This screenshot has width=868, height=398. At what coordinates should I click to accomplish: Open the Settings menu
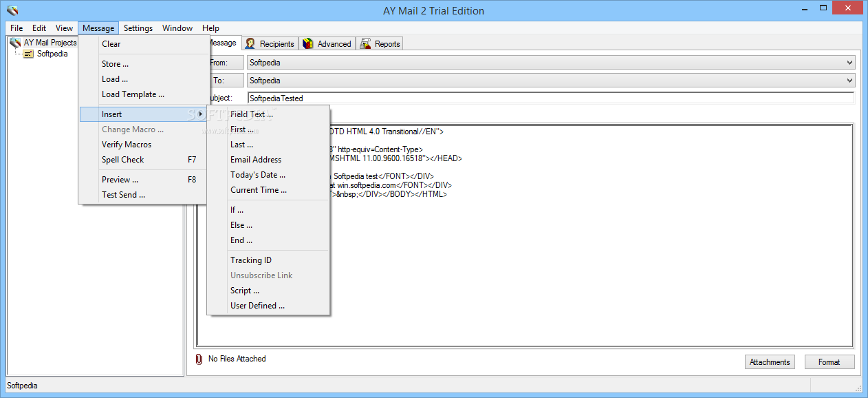(138, 28)
